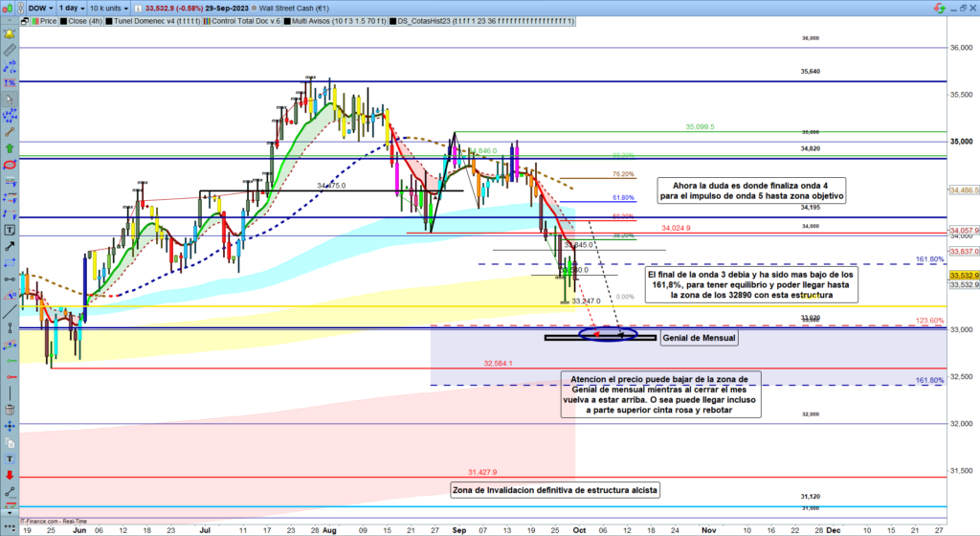Viewport: 980px width, 536px height.
Task: Collapse the indicator bar with the up arrow
Action: tap(11, 19)
